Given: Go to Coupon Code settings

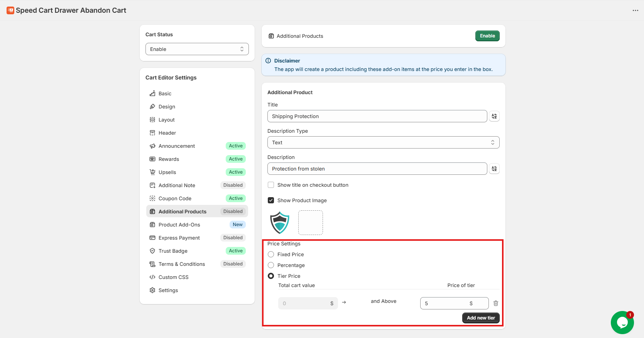Looking at the screenshot, I should [x=175, y=198].
